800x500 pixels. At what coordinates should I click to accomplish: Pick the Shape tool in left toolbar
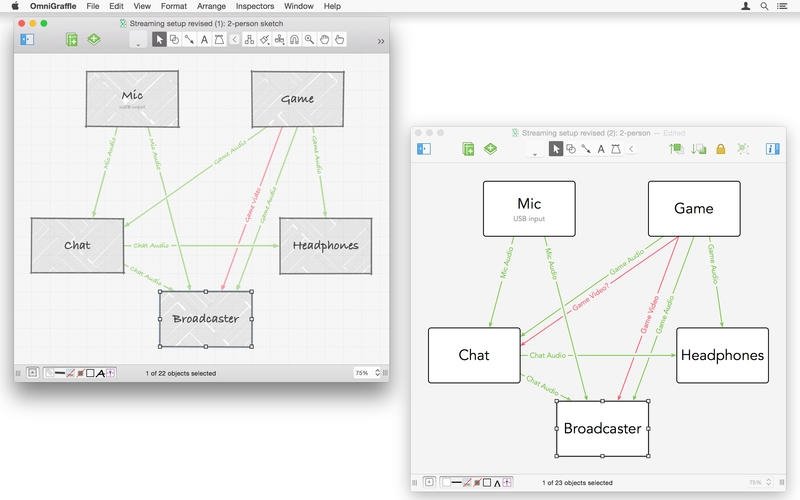(x=174, y=39)
